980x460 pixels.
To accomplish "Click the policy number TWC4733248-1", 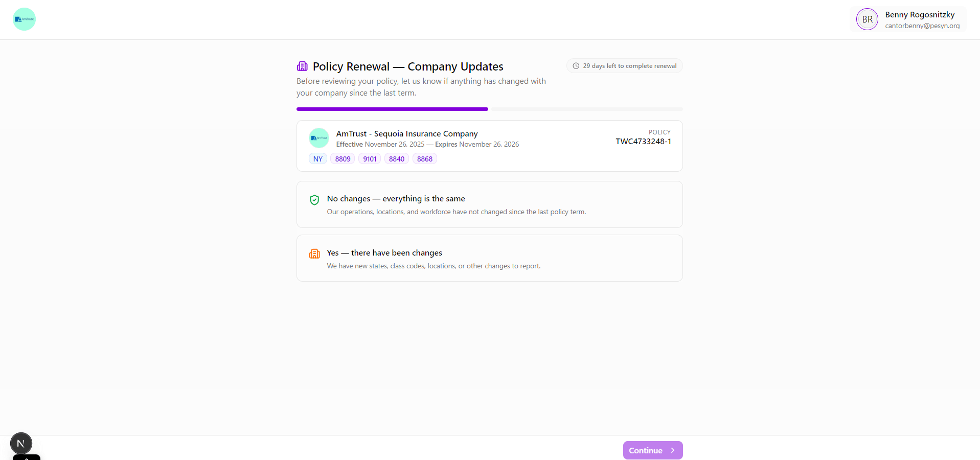I will (643, 141).
